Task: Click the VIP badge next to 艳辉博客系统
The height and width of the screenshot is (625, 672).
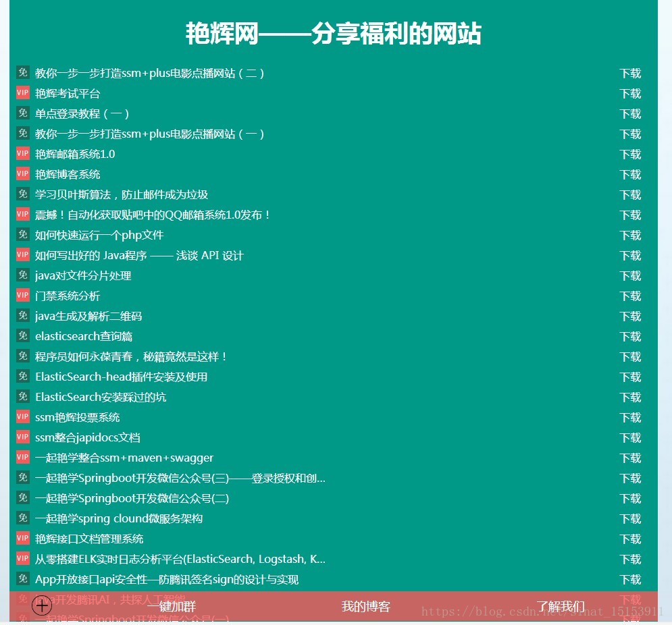Action: 23,174
